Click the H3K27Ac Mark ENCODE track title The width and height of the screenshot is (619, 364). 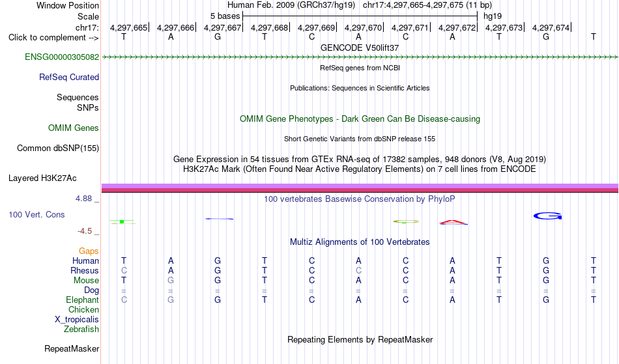[x=360, y=169]
